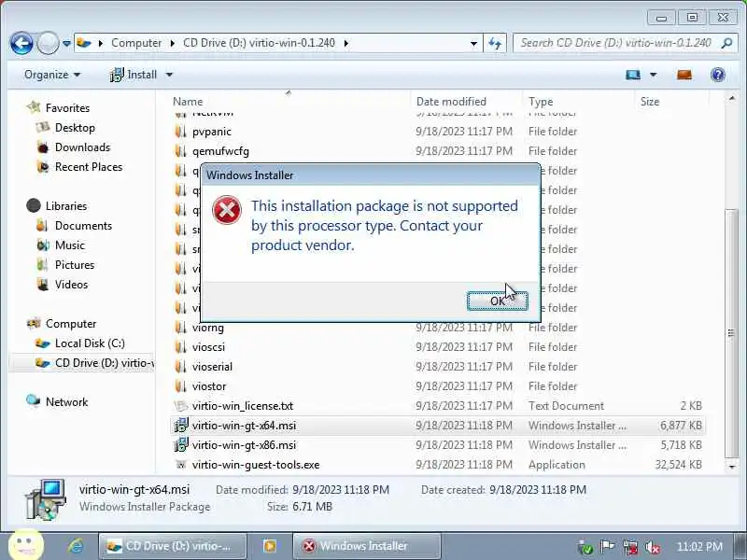747x560 pixels.
Task: Select the pvpanic folder icon
Action: pyautogui.click(x=180, y=132)
